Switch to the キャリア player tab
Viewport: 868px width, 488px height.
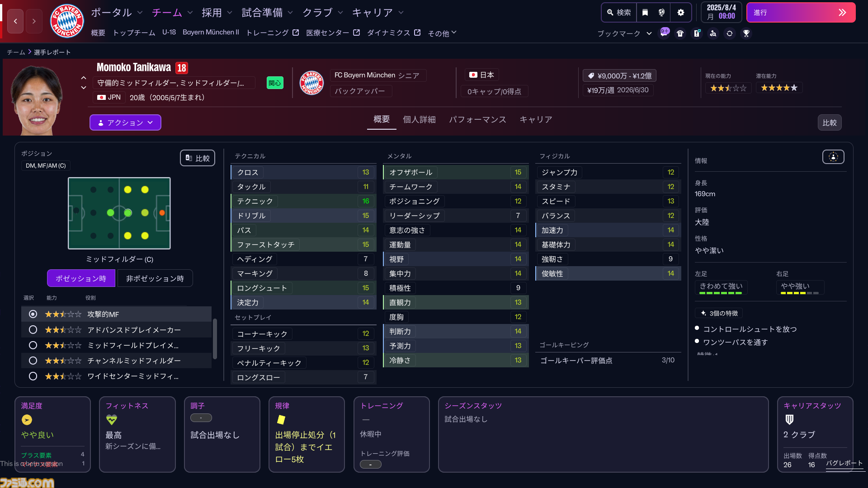[536, 120]
